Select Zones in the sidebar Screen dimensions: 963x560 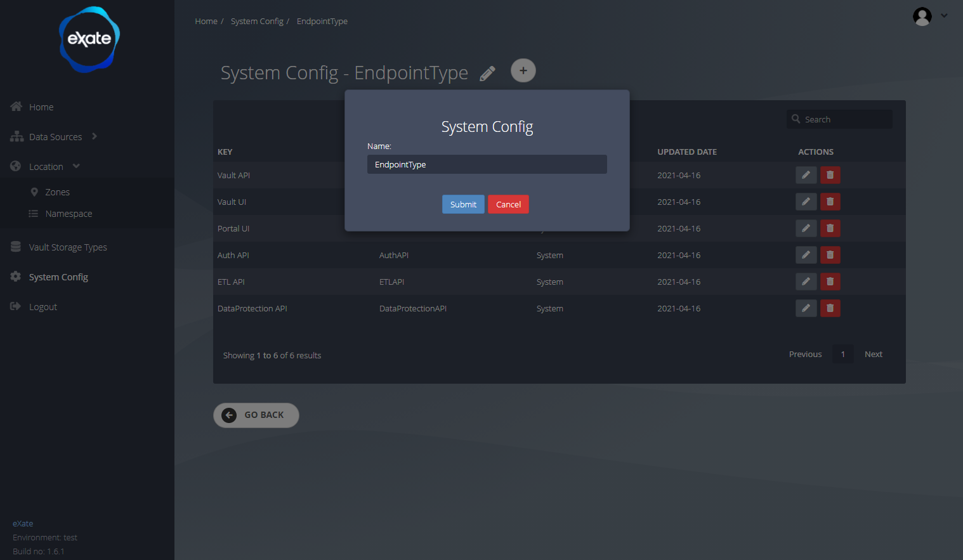pyautogui.click(x=57, y=192)
